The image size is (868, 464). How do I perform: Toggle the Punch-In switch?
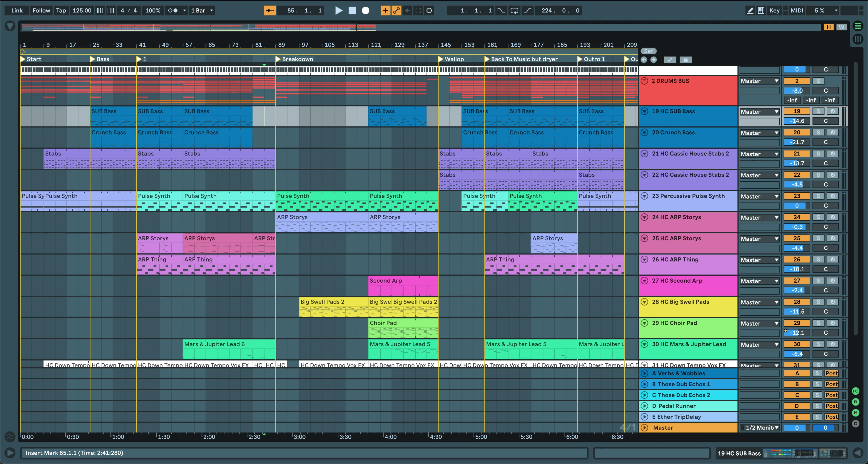[501, 10]
